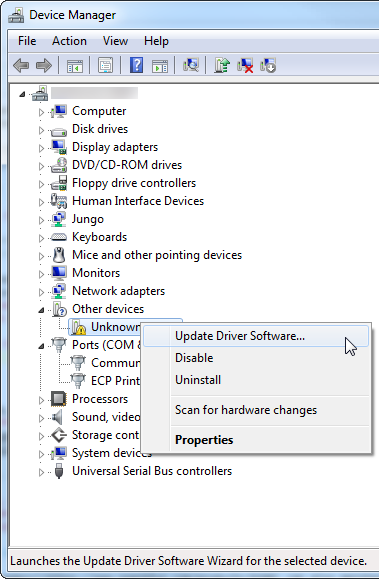This screenshot has width=379, height=579.
Task: Click the Network adapters icon
Action: point(59,291)
